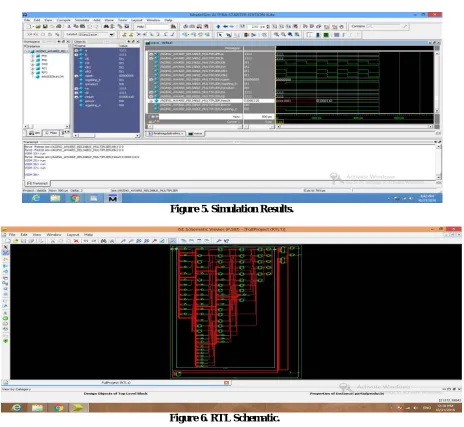Viewport: 464px width, 427px height.
Task: Click the Chrome icon in ModelSim screenshot taskbar
Action: click(74, 198)
